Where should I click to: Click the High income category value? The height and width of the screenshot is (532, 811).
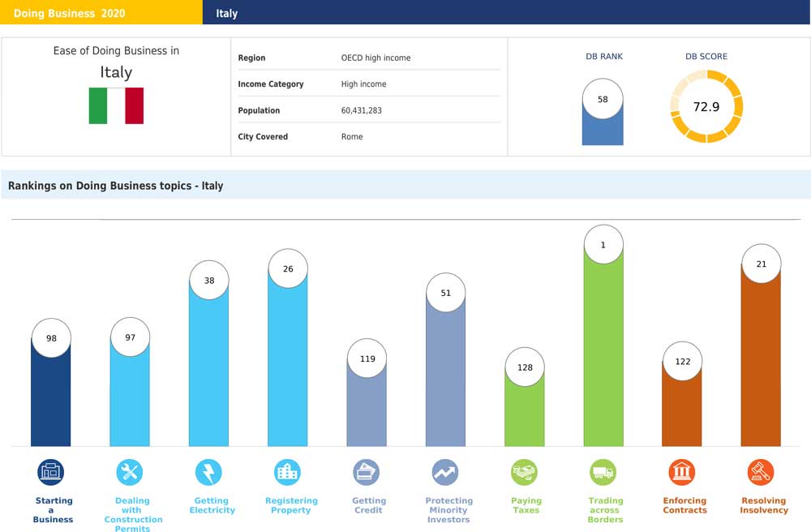pyautogui.click(x=363, y=84)
